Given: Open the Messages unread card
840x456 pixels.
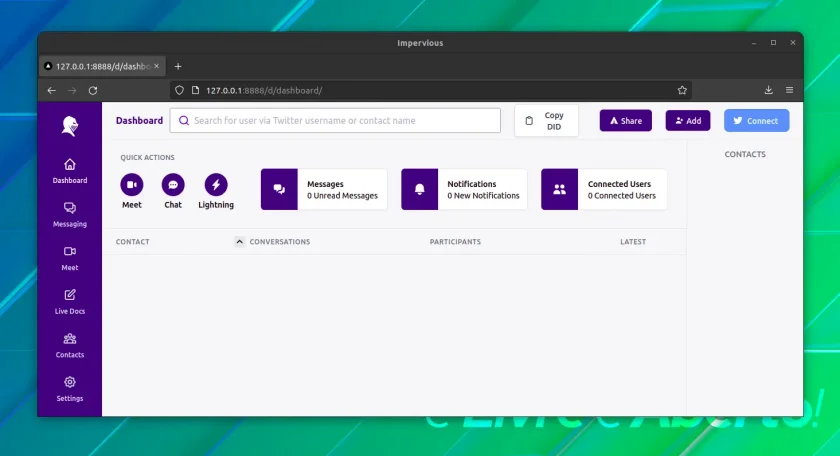Looking at the screenshot, I should 324,189.
